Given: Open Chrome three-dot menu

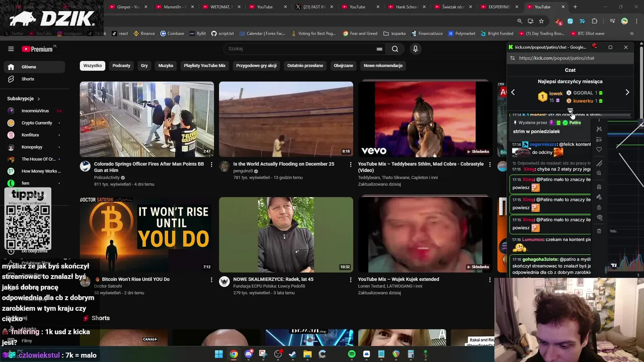Looking at the screenshot, I should tap(636, 21).
